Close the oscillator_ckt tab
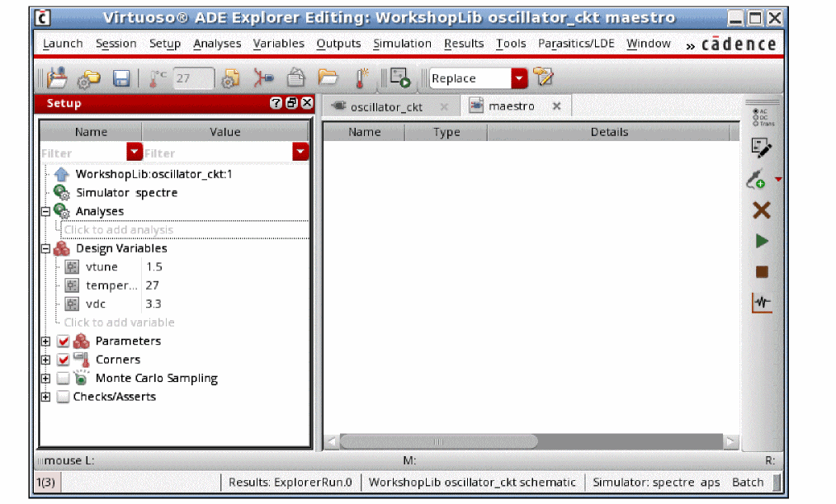The height and width of the screenshot is (504, 836). (x=444, y=106)
